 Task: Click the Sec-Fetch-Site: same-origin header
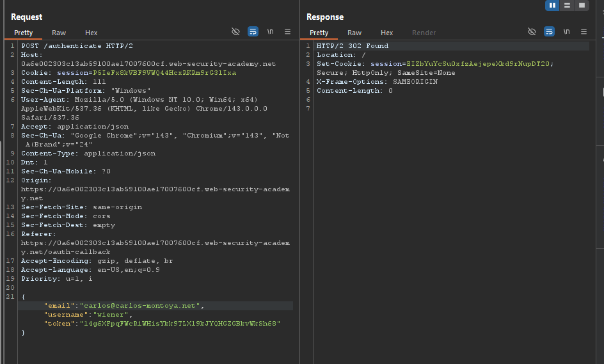pyautogui.click(x=82, y=207)
